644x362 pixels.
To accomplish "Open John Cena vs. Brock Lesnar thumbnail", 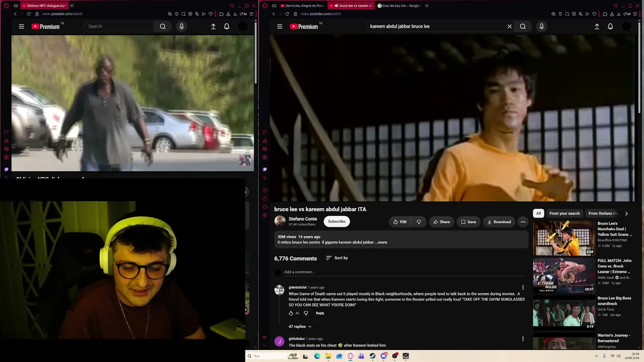I will click(x=564, y=276).
